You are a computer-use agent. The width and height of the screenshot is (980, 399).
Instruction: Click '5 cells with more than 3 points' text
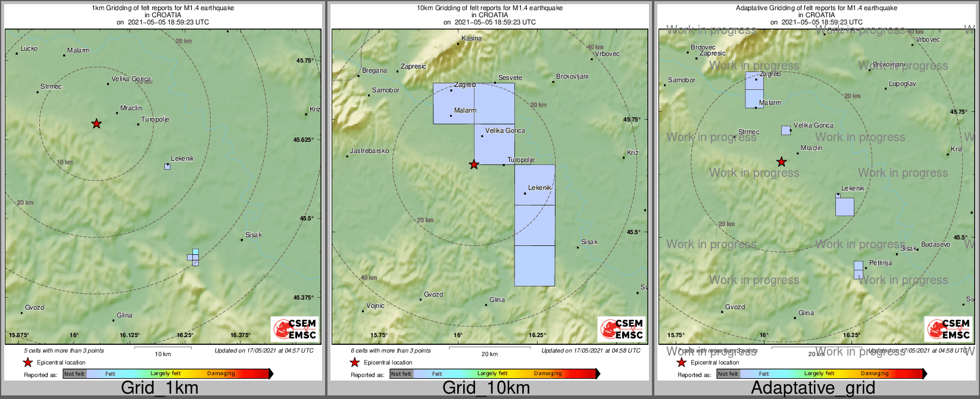click(64, 350)
